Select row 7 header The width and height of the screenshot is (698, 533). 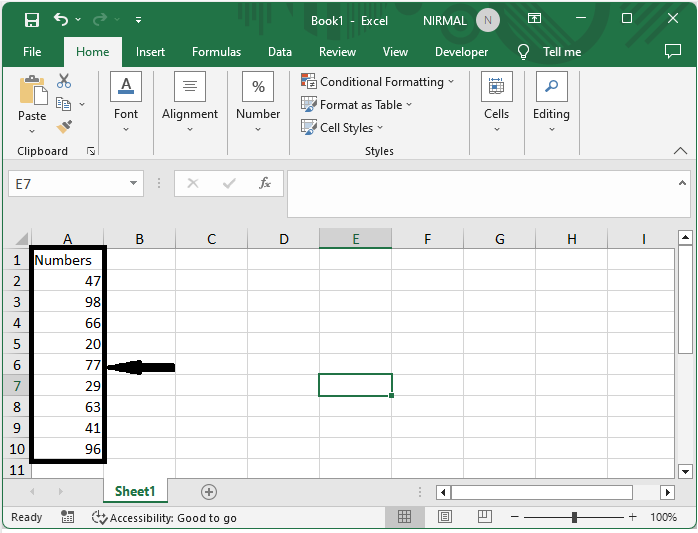click(17, 386)
